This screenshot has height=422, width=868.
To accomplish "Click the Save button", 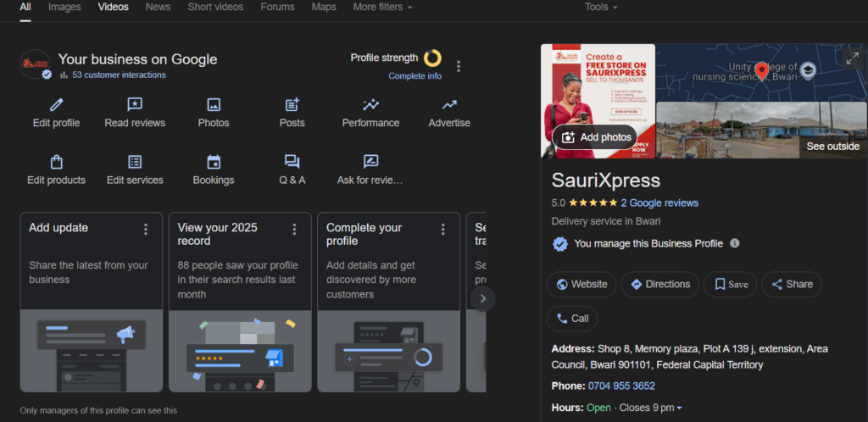I will pos(730,284).
